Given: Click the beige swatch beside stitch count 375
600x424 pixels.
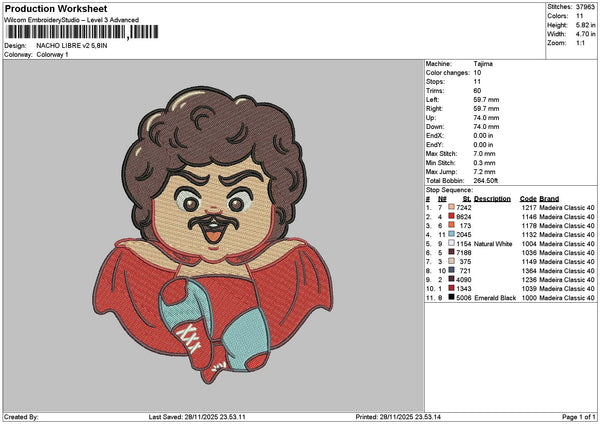Looking at the screenshot, I should click(452, 261).
